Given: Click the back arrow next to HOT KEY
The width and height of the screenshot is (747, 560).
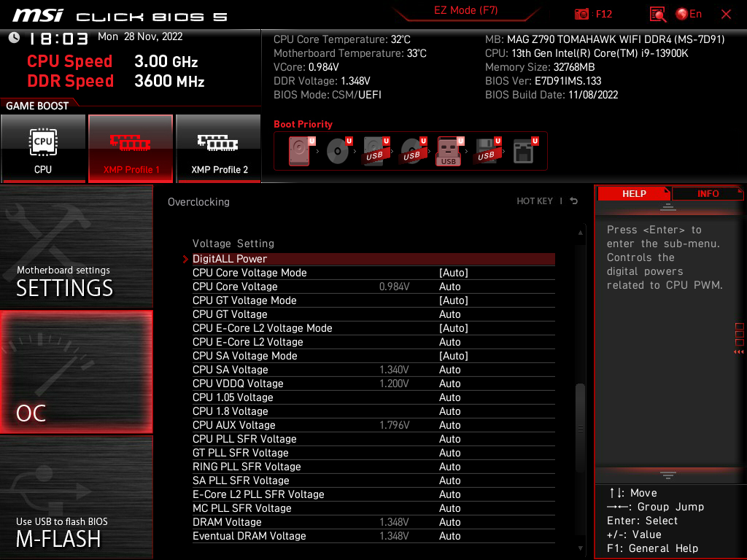Looking at the screenshot, I should click(x=574, y=201).
